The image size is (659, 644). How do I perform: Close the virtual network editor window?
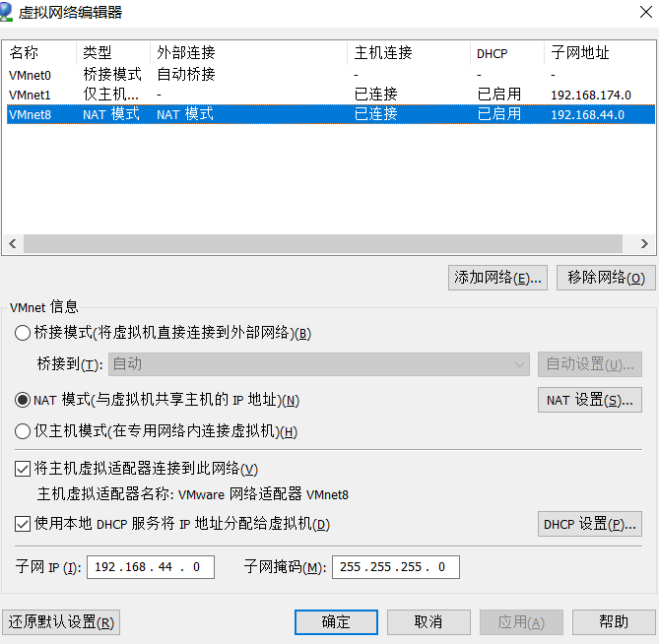(645, 12)
